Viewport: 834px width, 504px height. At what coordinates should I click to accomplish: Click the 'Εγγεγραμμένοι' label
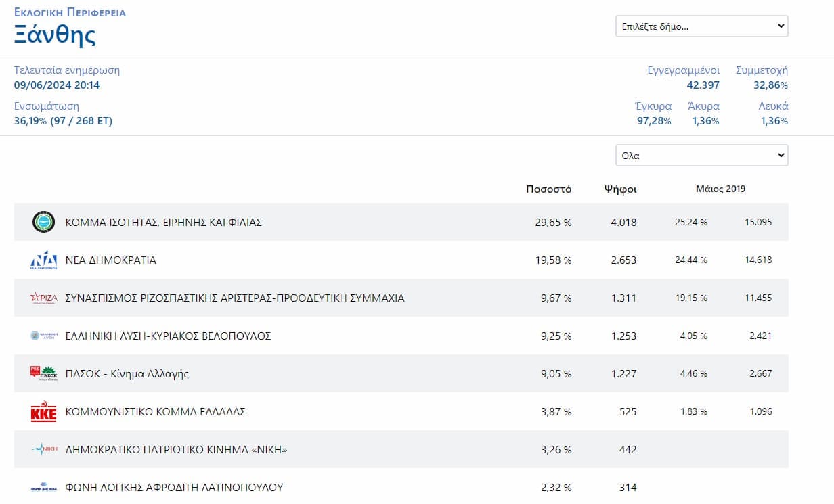(x=684, y=70)
